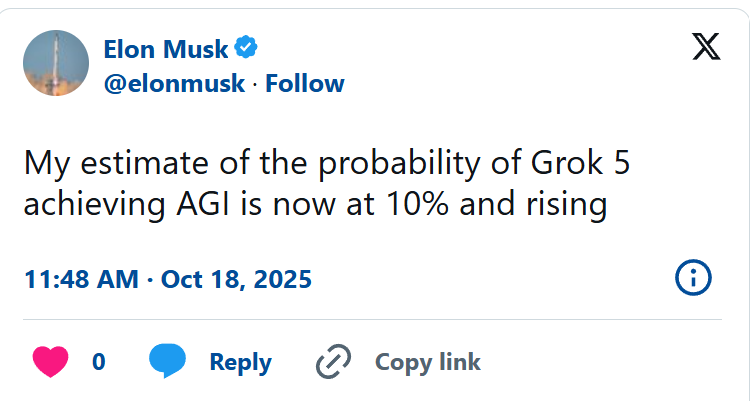752x401 pixels.
Task: Click the Elon Musk display name
Action: [165, 47]
